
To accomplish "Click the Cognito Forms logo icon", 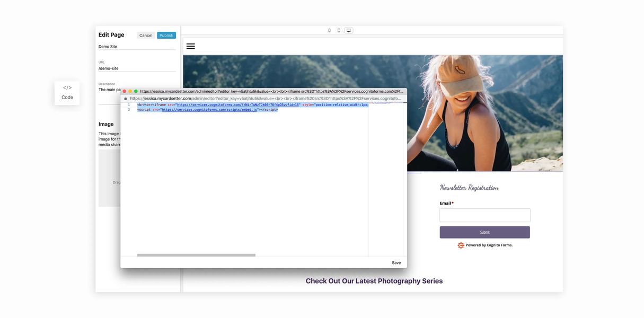I will (461, 245).
